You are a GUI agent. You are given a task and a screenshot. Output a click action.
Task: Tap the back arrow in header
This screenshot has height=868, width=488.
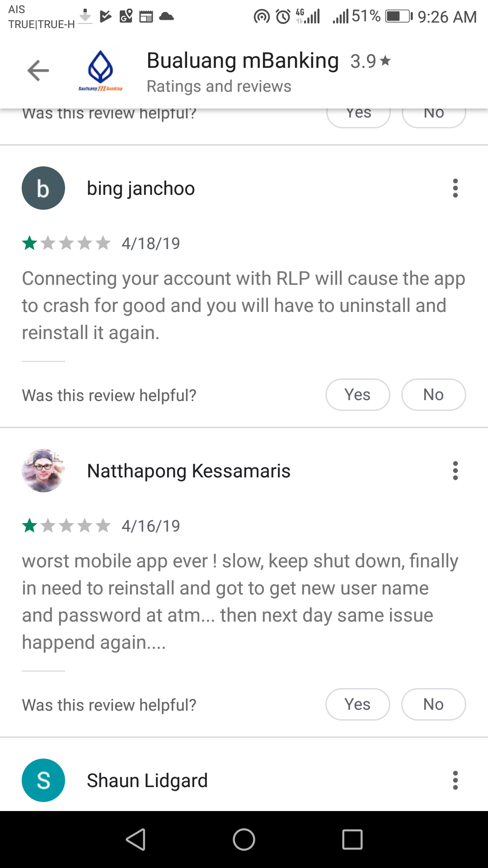[38, 71]
